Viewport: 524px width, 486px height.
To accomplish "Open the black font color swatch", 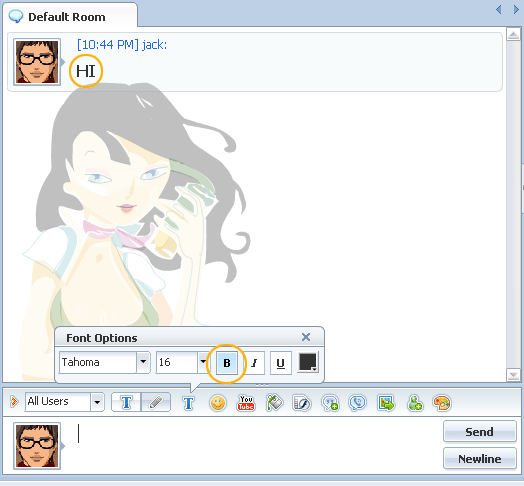I will pyautogui.click(x=308, y=362).
